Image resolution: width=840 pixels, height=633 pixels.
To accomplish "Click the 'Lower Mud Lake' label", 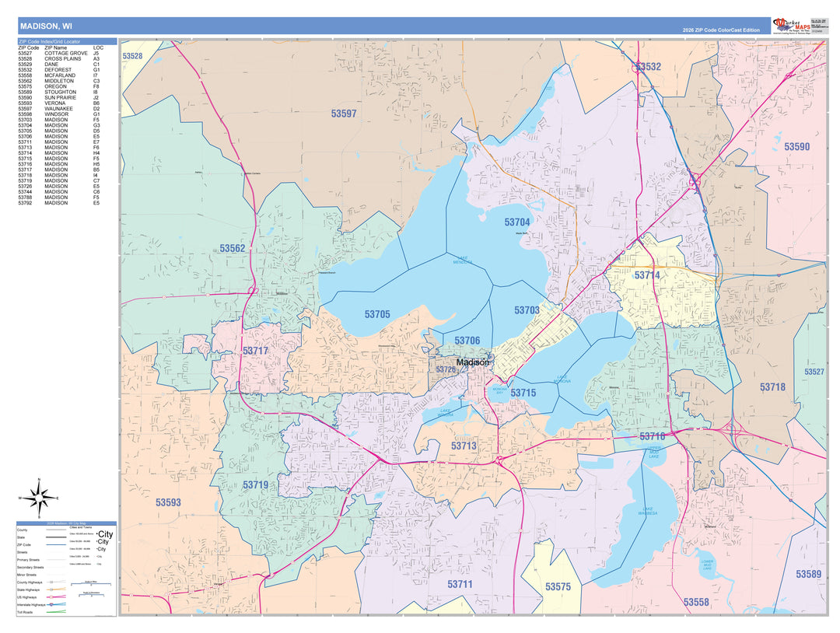I will (707, 565).
